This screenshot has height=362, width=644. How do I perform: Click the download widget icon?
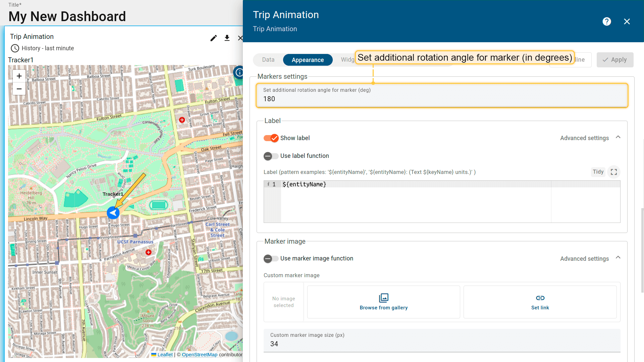click(x=227, y=38)
